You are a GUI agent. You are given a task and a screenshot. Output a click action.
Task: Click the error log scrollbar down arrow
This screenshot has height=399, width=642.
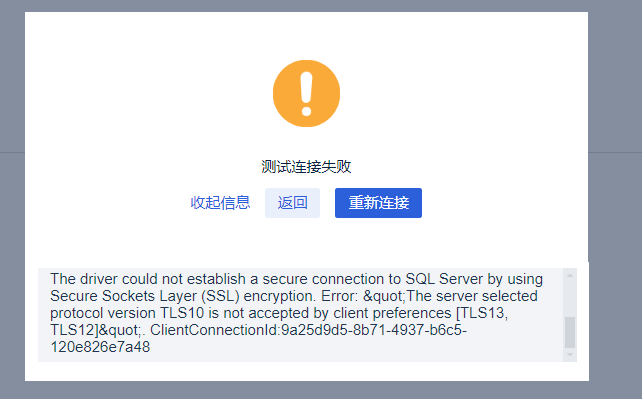pyautogui.click(x=570, y=354)
